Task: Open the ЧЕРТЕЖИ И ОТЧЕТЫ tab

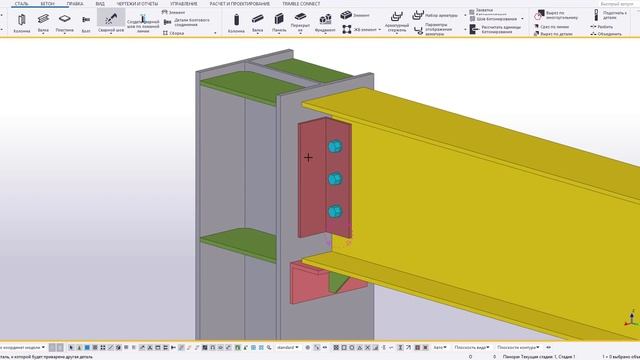Action: [137, 4]
